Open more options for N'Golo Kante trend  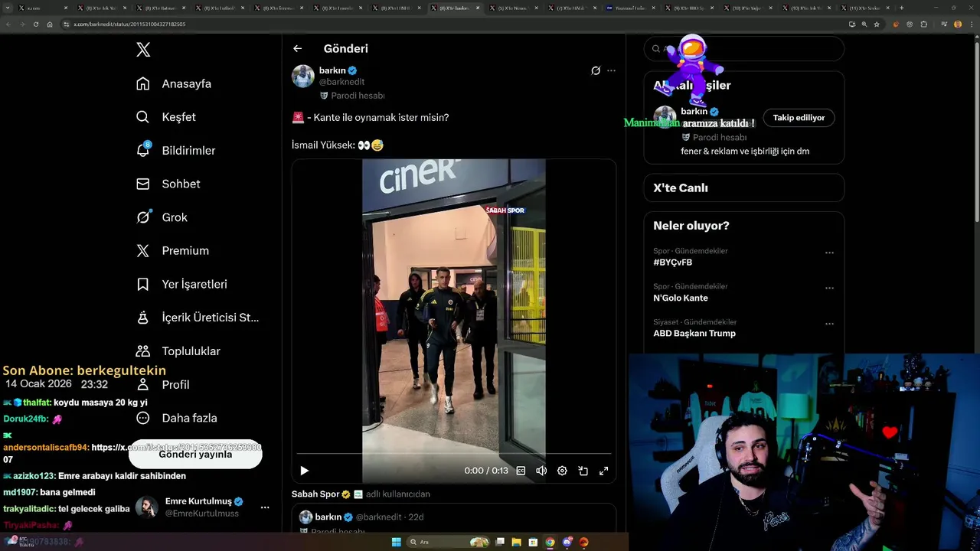[x=829, y=289]
